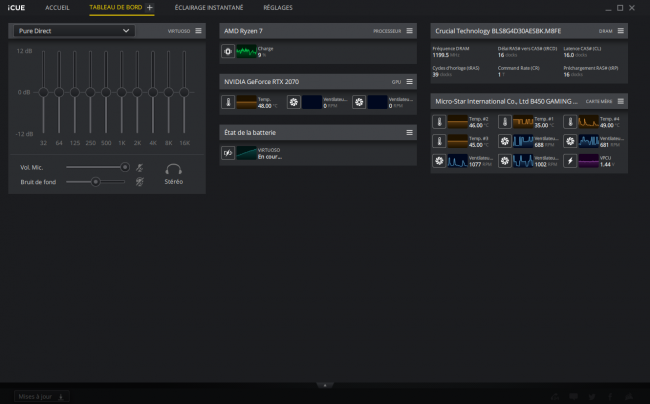The width and height of the screenshot is (650, 404).
Task: Open the Crucial DRAM widget menu
Action: (x=621, y=31)
